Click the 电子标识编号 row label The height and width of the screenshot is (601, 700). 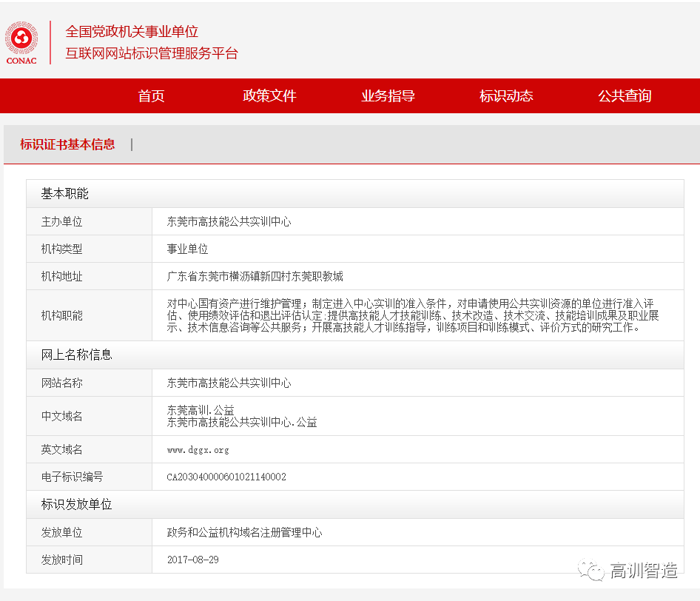[x=72, y=477]
